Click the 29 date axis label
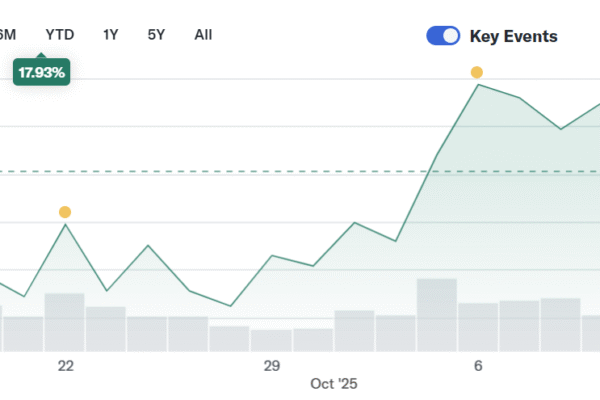The image size is (600, 400). click(271, 366)
